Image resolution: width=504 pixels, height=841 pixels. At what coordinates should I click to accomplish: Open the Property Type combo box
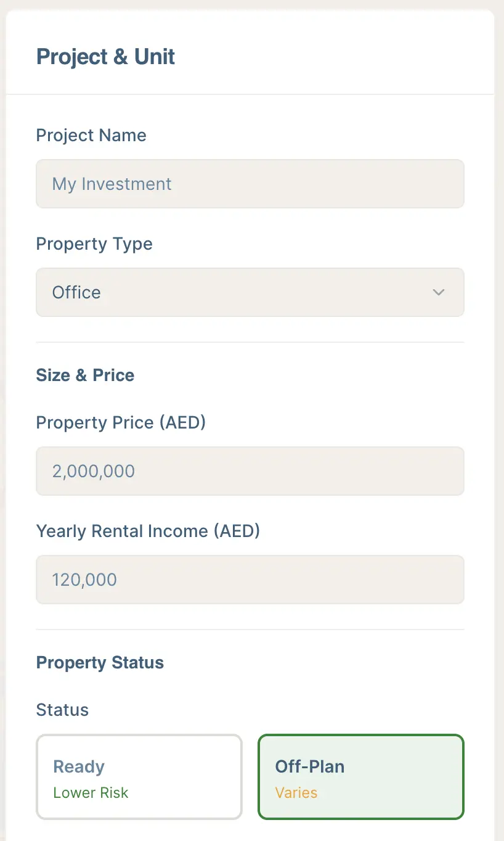click(x=250, y=292)
